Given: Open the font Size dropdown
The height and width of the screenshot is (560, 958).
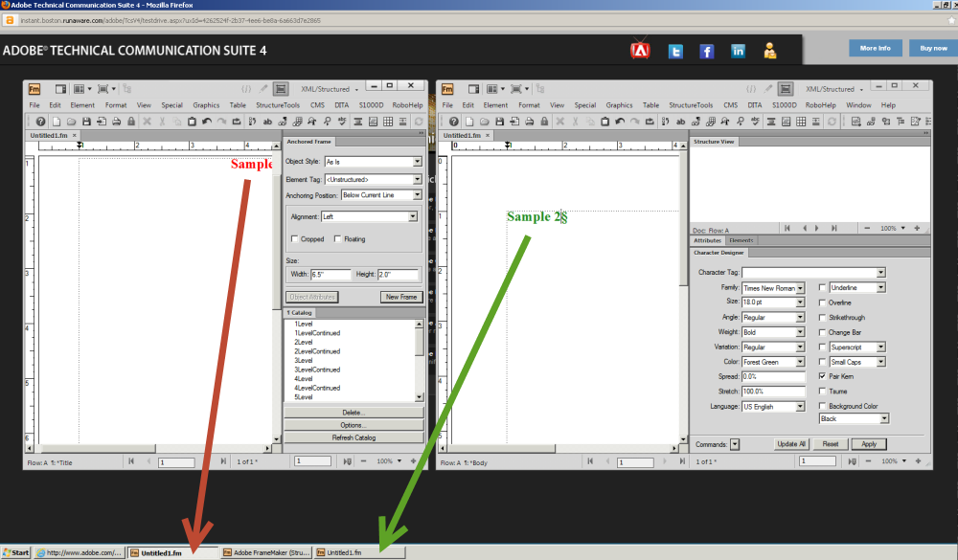Looking at the screenshot, I should click(800, 302).
